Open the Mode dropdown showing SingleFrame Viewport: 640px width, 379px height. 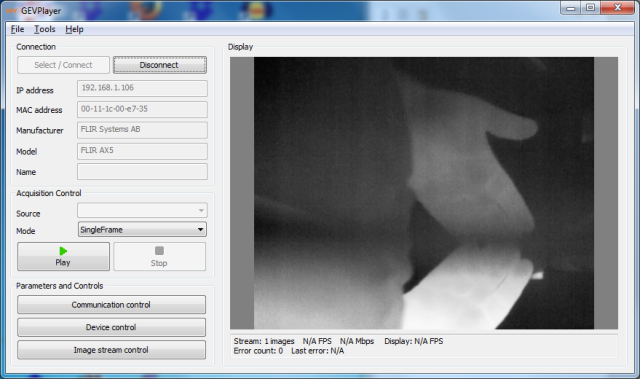point(142,230)
